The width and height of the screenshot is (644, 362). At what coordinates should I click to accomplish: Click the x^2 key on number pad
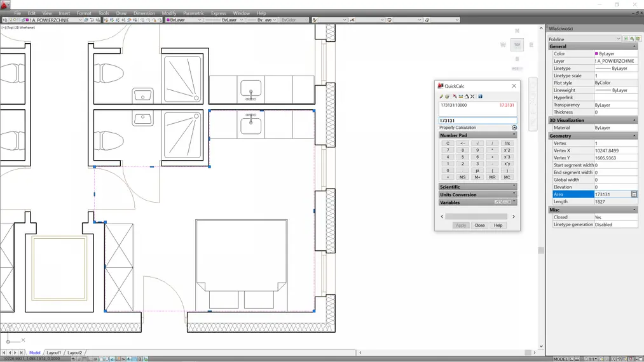coord(507,151)
